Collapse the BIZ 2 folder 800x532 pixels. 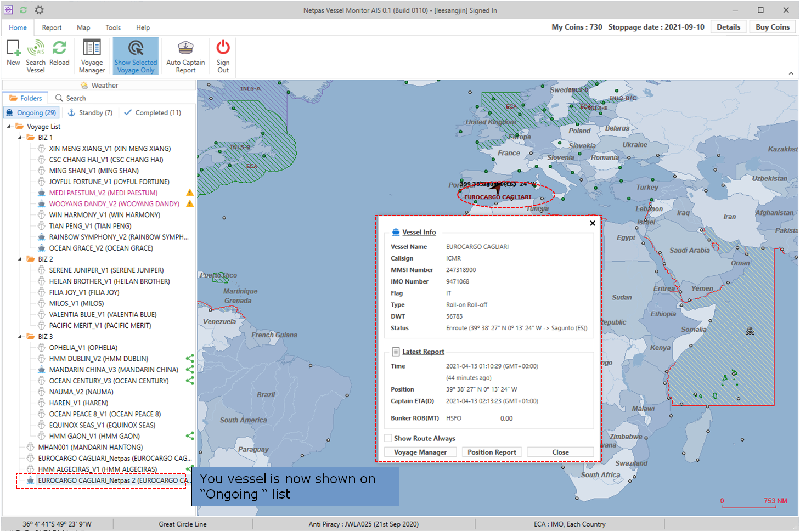point(20,259)
